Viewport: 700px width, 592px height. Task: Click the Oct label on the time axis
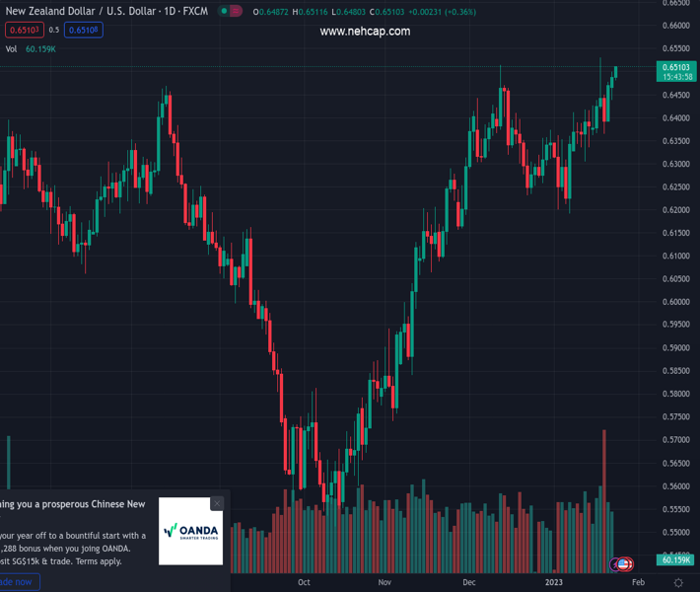tap(304, 582)
